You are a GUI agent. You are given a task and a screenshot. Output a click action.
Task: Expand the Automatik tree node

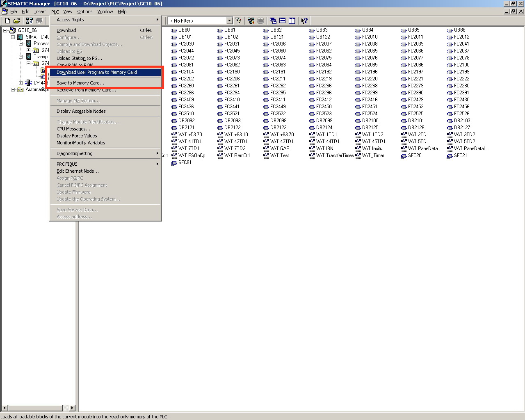[13, 89]
